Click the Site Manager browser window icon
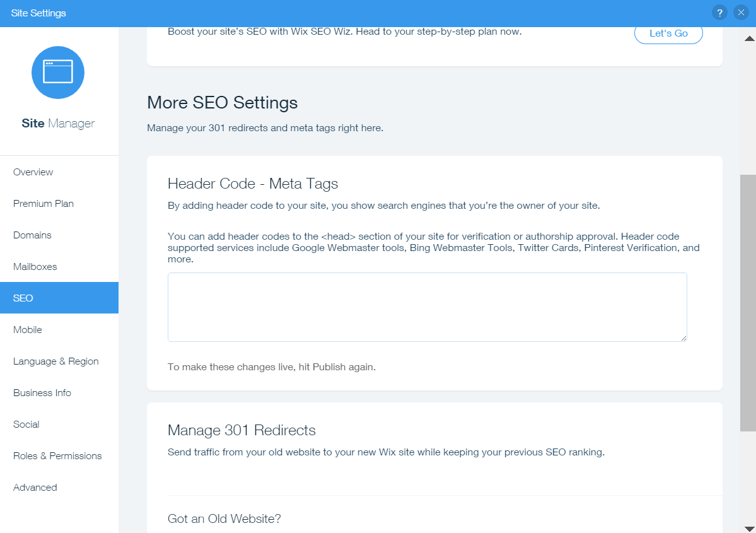The width and height of the screenshot is (756, 533). [58, 73]
